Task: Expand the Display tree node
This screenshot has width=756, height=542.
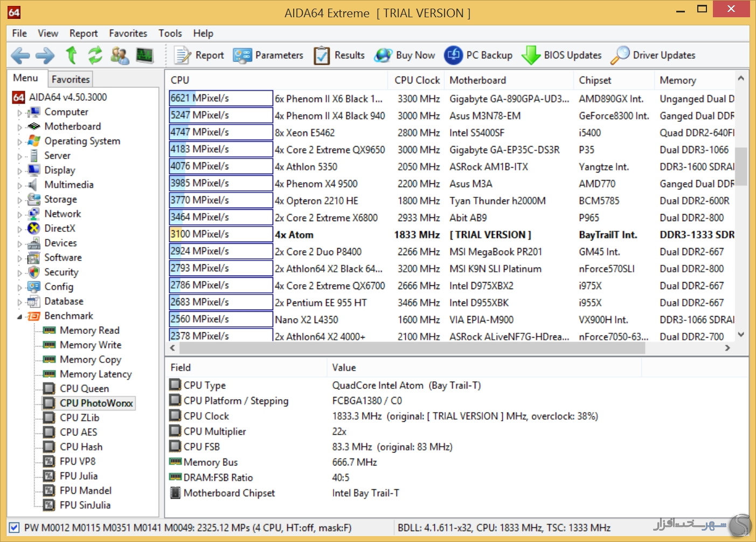Action: 20,171
